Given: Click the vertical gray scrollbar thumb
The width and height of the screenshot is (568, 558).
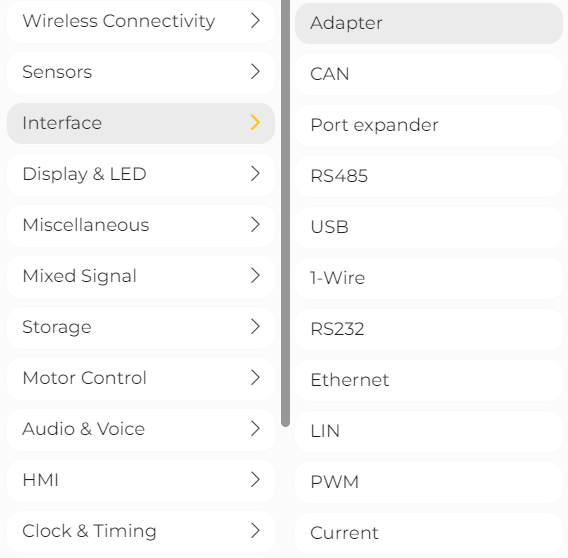Looking at the screenshot, I should (285, 213).
